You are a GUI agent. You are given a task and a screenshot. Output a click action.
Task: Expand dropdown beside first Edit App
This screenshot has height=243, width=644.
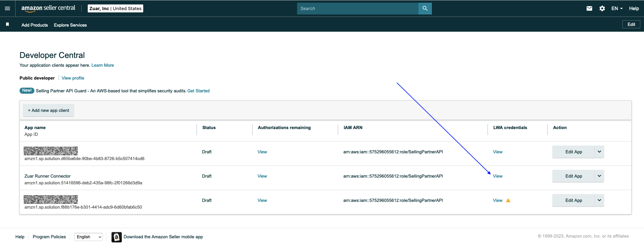[599, 152]
